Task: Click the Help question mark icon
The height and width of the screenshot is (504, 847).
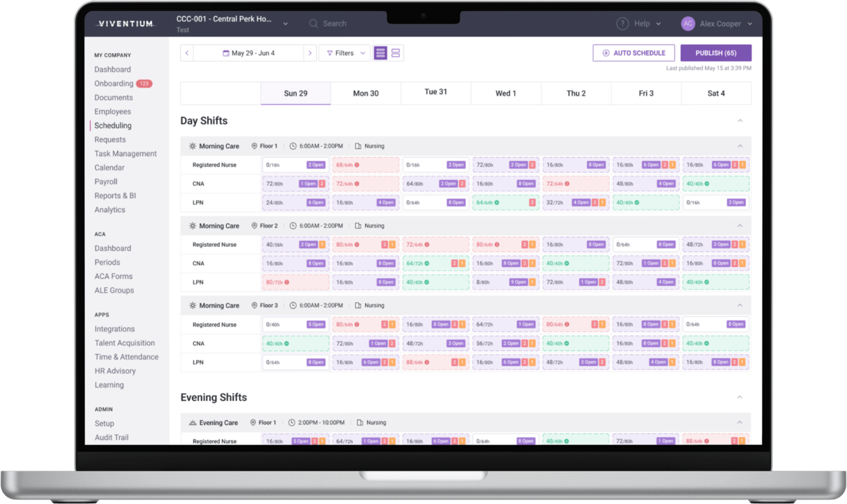Action: 622,23
